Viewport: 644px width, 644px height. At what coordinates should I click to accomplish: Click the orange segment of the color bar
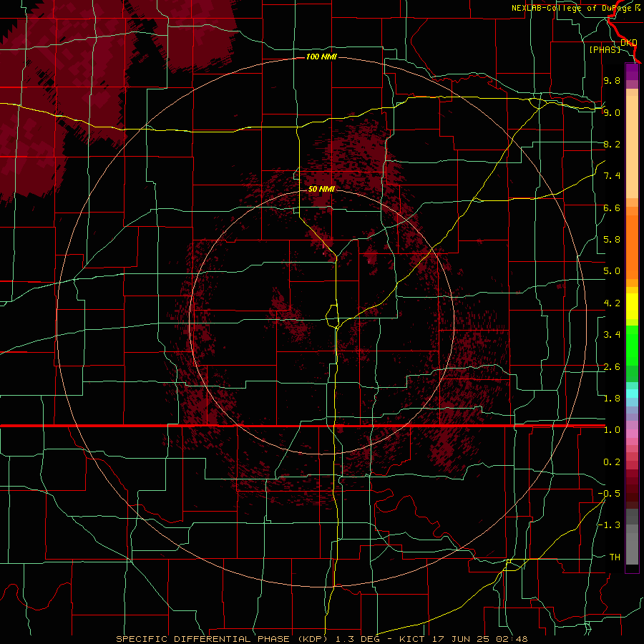[632, 246]
